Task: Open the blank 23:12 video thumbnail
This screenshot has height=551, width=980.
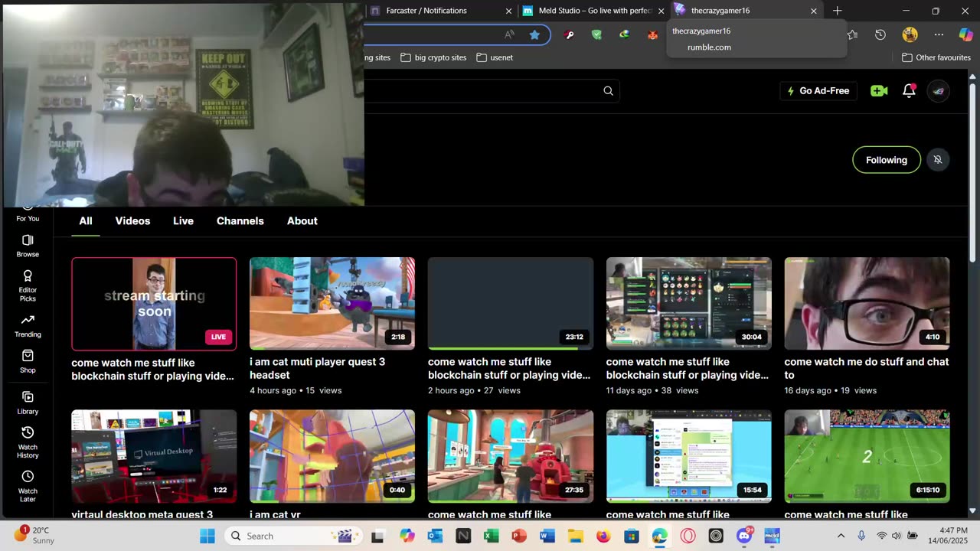Action: (x=511, y=304)
